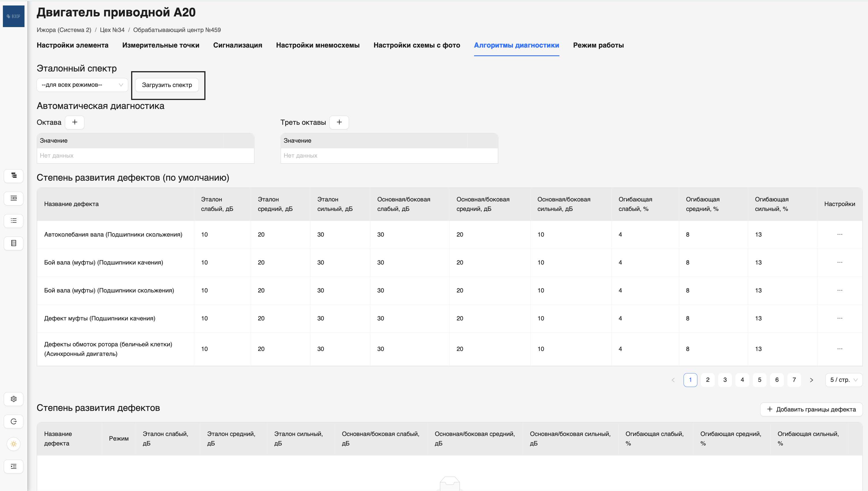Toggle the light theme sun button
The width and height of the screenshot is (868, 491).
coord(14,444)
